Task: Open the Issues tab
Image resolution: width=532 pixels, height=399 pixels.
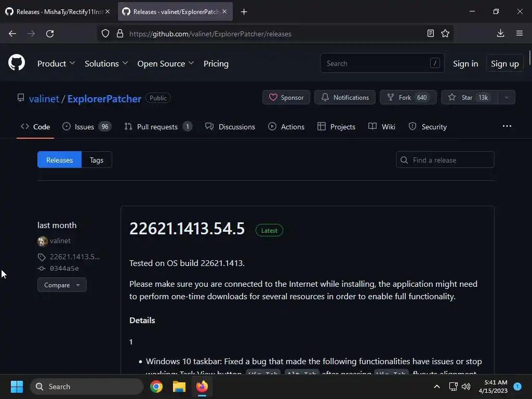Action: (87, 127)
